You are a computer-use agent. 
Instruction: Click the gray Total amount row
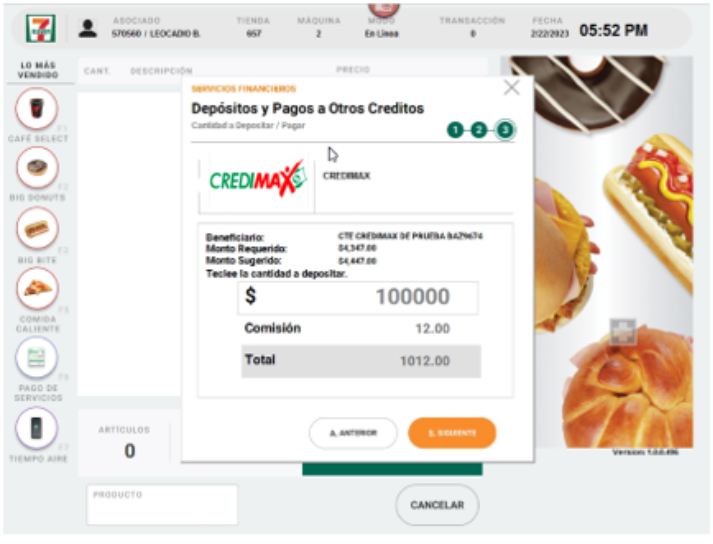pos(361,361)
